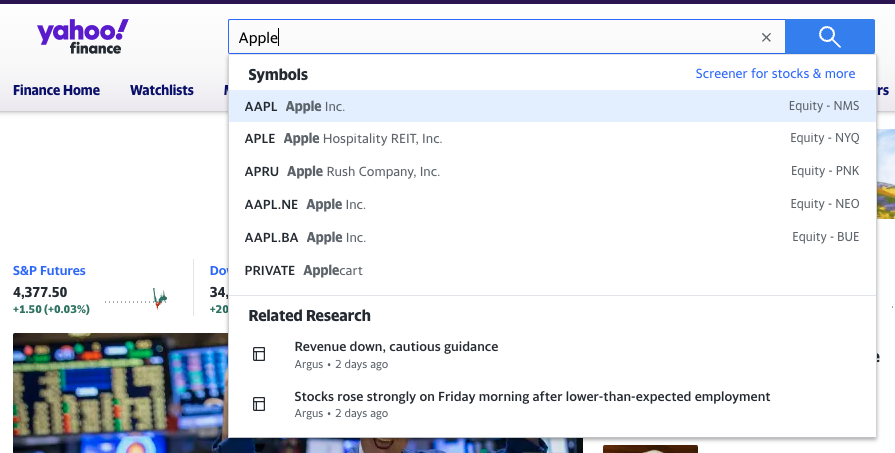Pick AAPL.BA Apple Inc. BUE suggestion
Viewport: 895px width, 453px height.
pyautogui.click(x=552, y=237)
